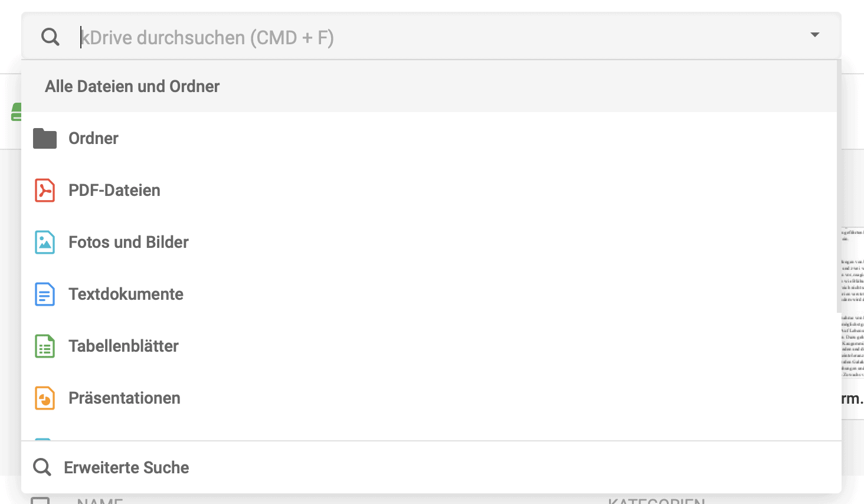This screenshot has width=864, height=504.
Task: Pick the Fotos und Bilder label
Action: [x=129, y=243]
